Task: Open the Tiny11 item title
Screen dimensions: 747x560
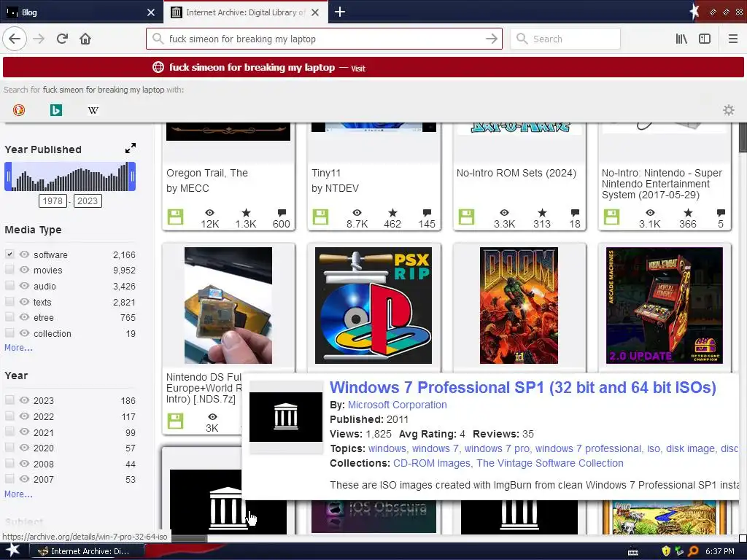Action: pyautogui.click(x=326, y=173)
